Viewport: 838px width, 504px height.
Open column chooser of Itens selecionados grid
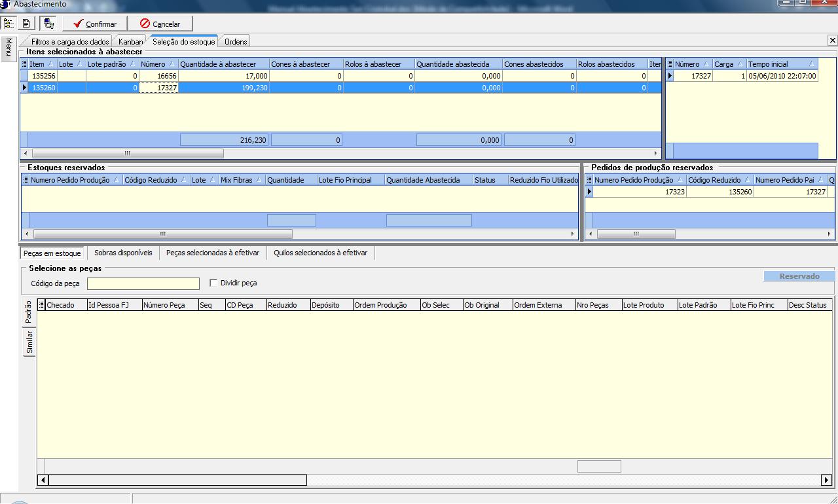pyautogui.click(x=25, y=64)
